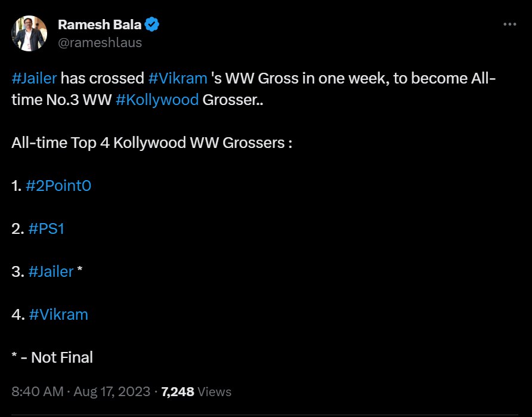The height and width of the screenshot is (417, 532).
Task: Open the #Kollywood hashtag
Action: [x=157, y=100]
